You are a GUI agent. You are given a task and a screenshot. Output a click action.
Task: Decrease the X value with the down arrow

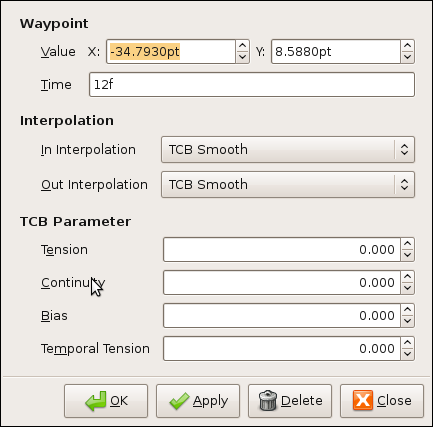[243, 57]
